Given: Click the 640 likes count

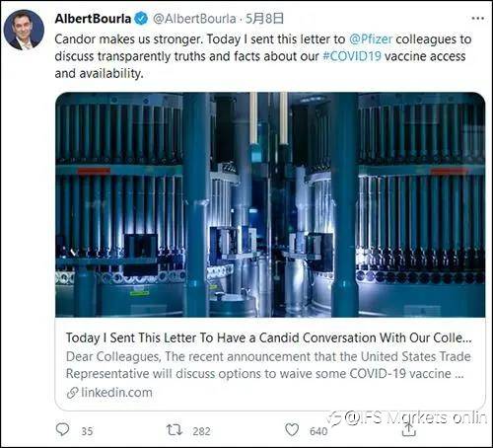Looking at the screenshot, I should (318, 431).
